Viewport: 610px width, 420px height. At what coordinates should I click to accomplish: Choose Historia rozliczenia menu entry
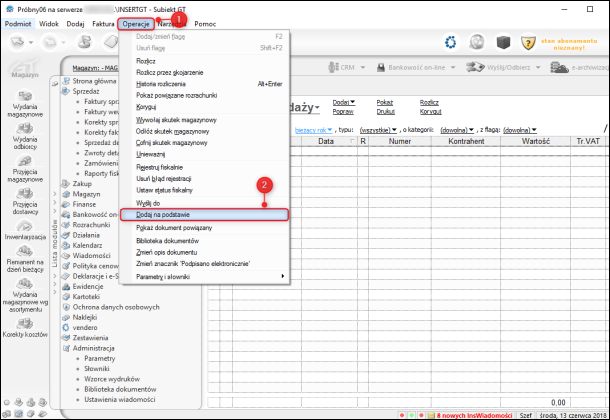[x=204, y=84]
